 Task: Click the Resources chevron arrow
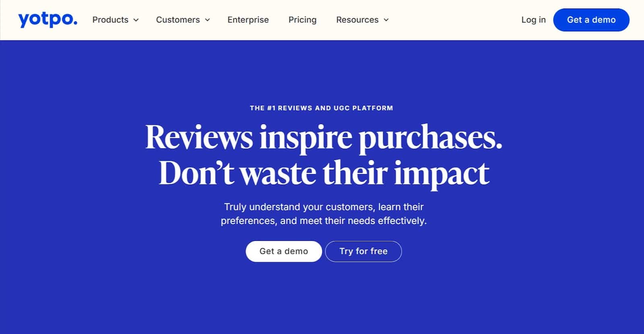point(386,20)
